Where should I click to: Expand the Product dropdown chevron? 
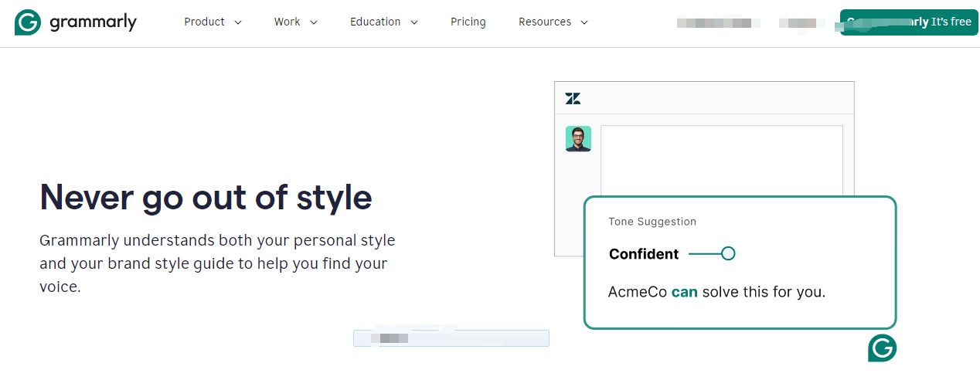pos(237,22)
